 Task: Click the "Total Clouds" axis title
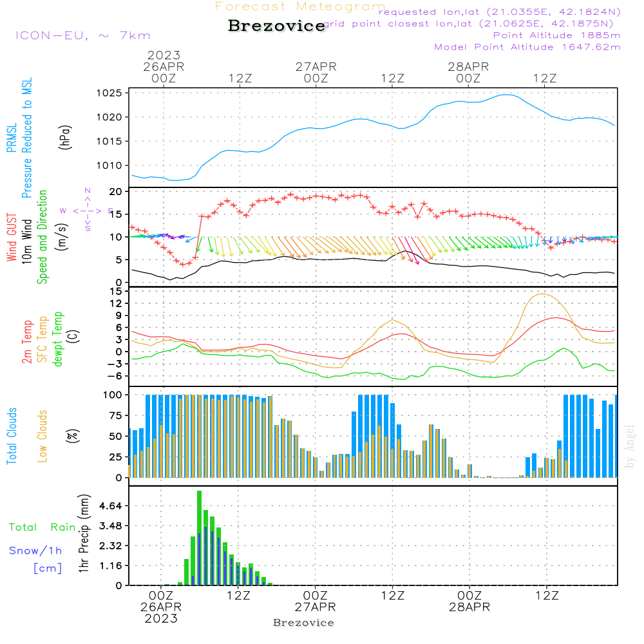(12, 436)
